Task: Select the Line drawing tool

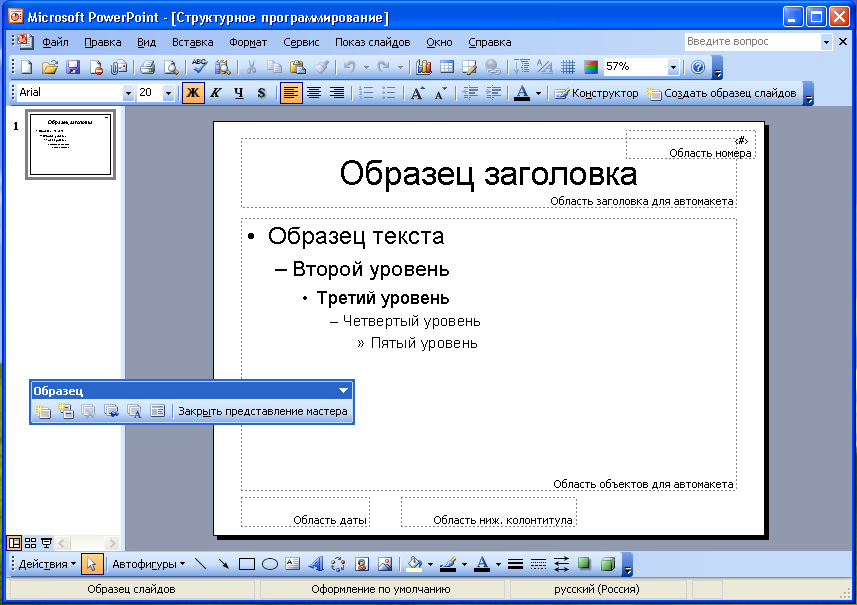Action: point(201,564)
